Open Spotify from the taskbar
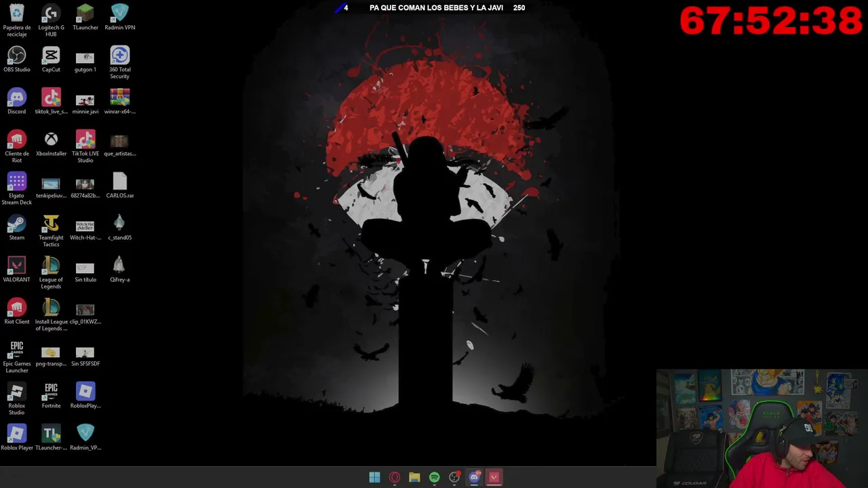 [x=434, y=477]
